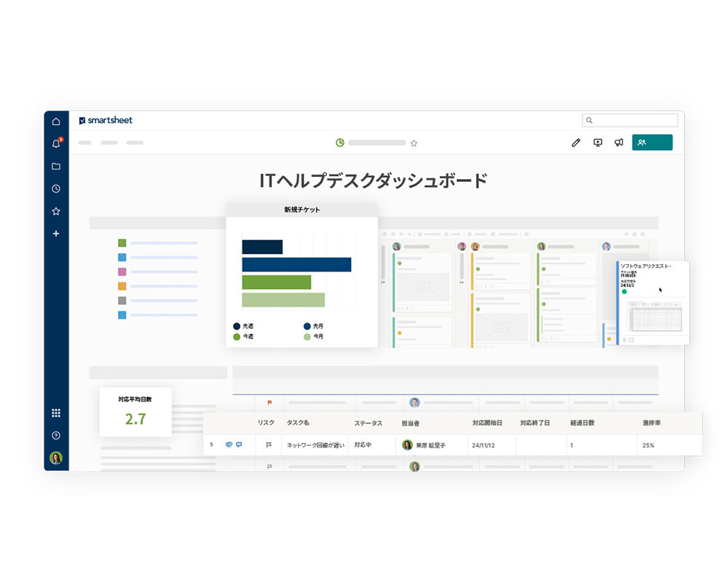Image resolution: width=728 pixels, height=583 pixels.
Task: Click the 先週 legend color swatch
Action: tap(237, 327)
